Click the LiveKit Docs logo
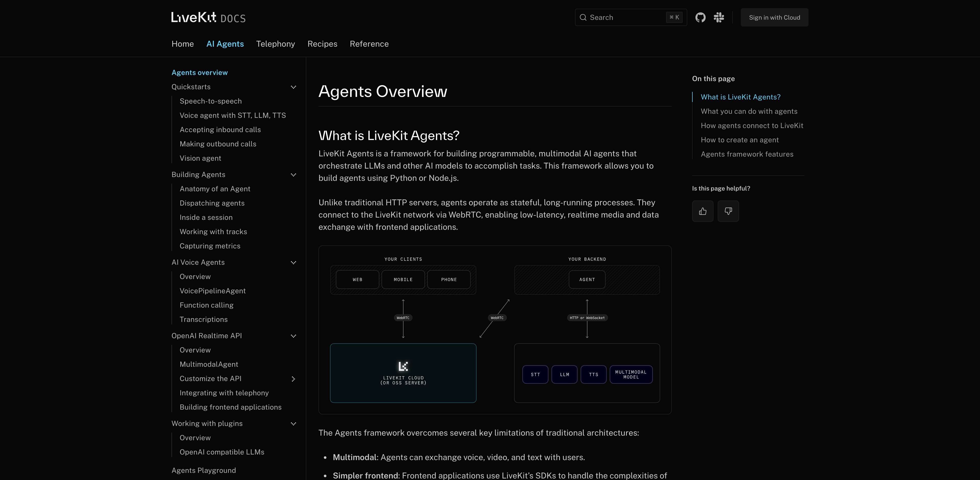Image resolution: width=980 pixels, height=480 pixels. click(209, 18)
